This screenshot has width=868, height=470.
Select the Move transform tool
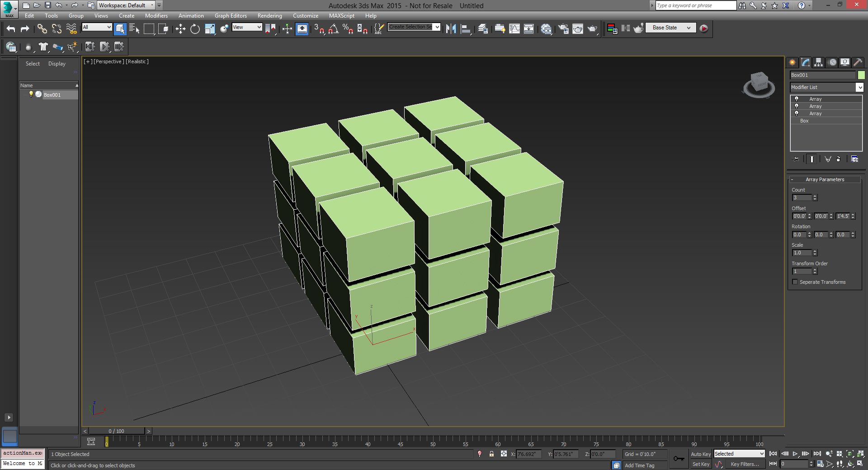click(180, 29)
